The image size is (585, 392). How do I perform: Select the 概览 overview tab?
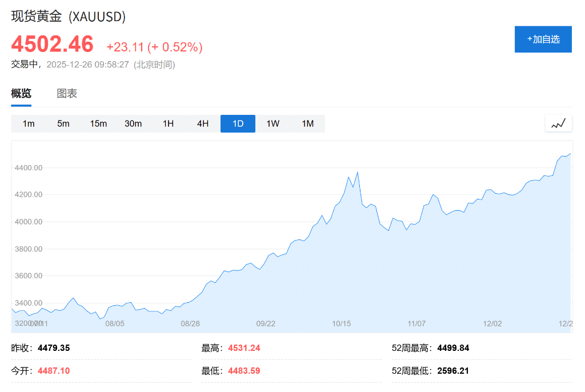pyautogui.click(x=21, y=94)
